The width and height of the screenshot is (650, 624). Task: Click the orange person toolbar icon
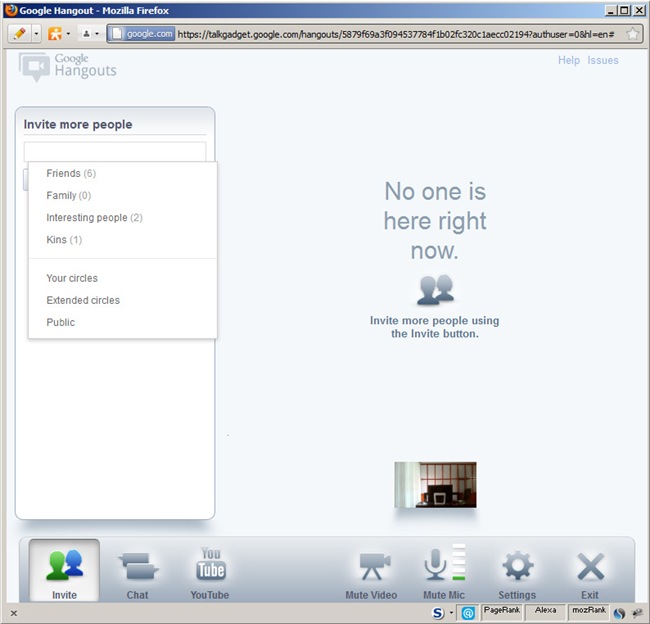point(55,34)
